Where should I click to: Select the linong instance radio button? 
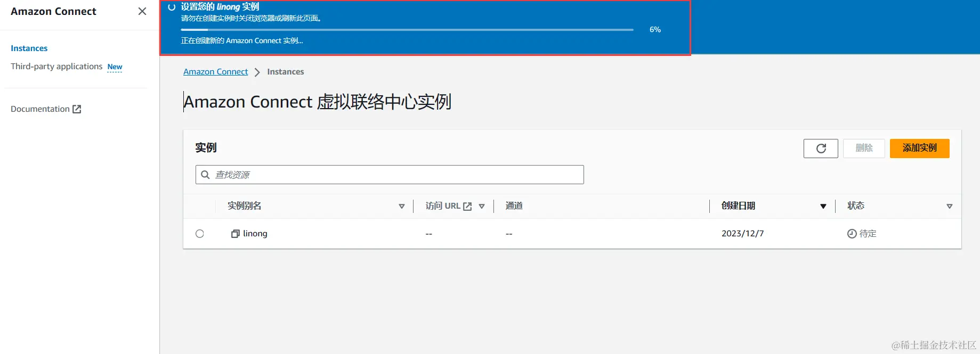coord(200,234)
